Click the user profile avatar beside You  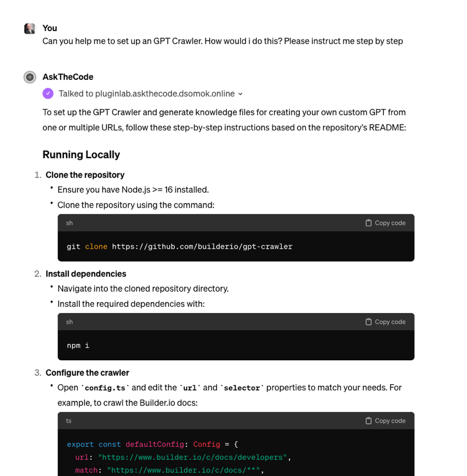coord(30,29)
